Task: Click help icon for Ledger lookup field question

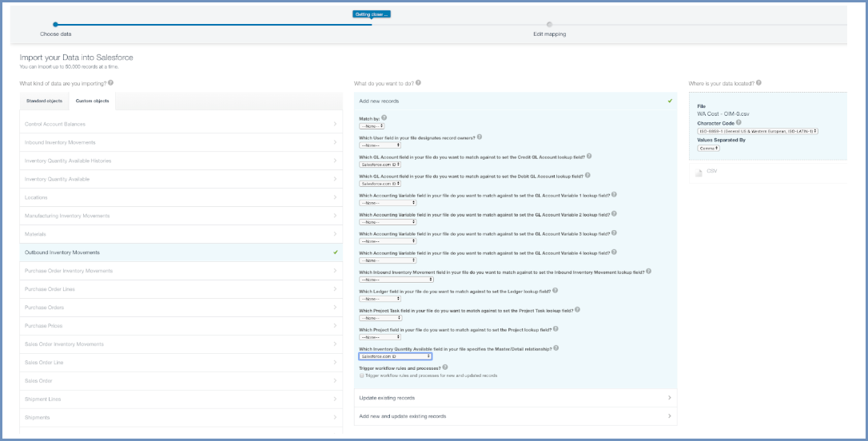Action: click(555, 290)
